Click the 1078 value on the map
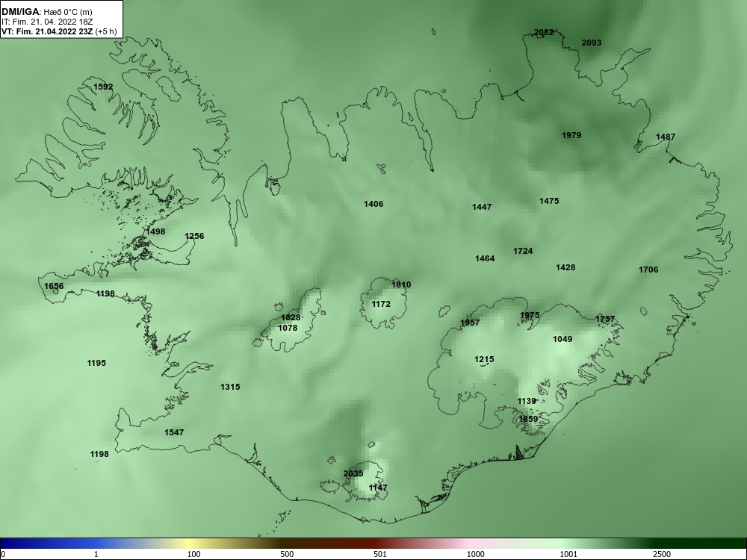 pyautogui.click(x=288, y=328)
